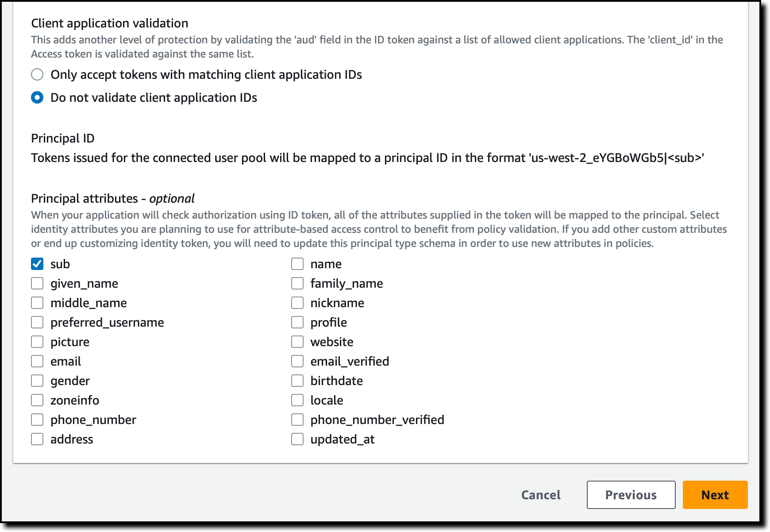Image resolution: width=770 pixels, height=532 pixels.
Task: Check the preferred_username attribute
Action: point(37,322)
